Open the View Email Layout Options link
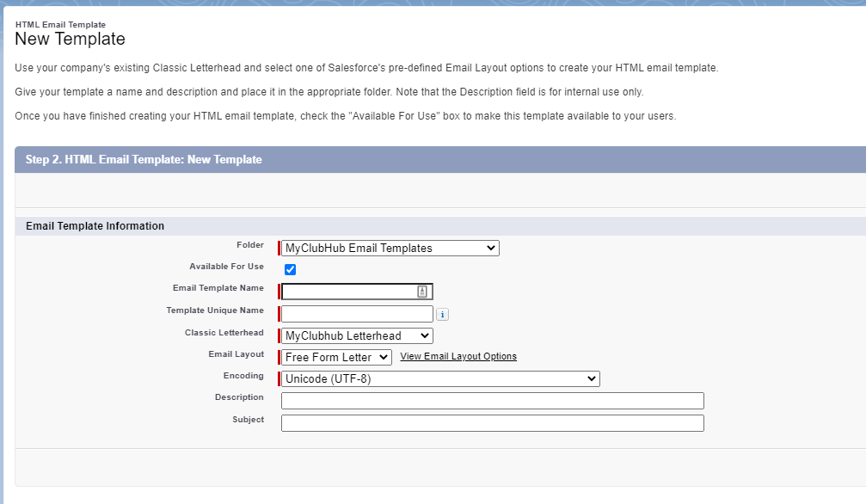Image resolution: width=866 pixels, height=504 pixels. pyautogui.click(x=458, y=356)
